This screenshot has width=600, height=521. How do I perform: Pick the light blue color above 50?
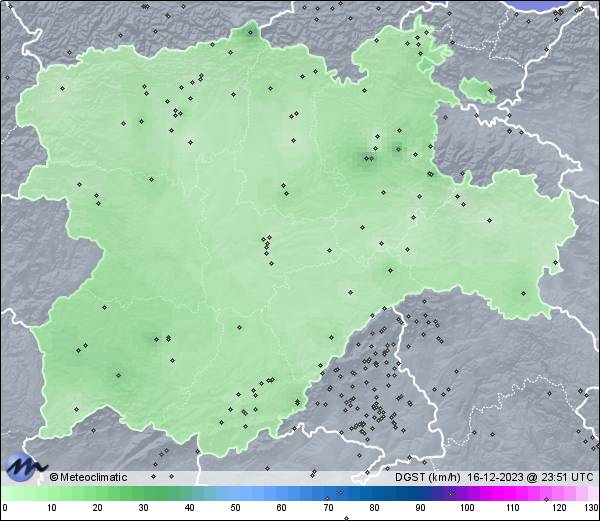click(235, 493)
